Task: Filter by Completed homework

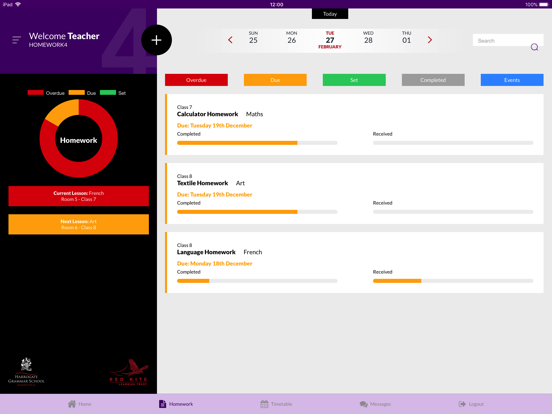Action: point(433,80)
